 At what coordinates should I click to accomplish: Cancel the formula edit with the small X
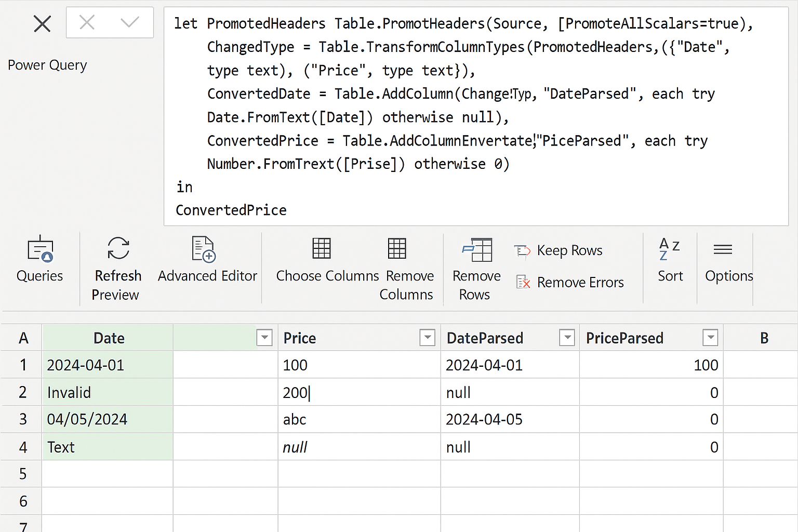point(87,22)
